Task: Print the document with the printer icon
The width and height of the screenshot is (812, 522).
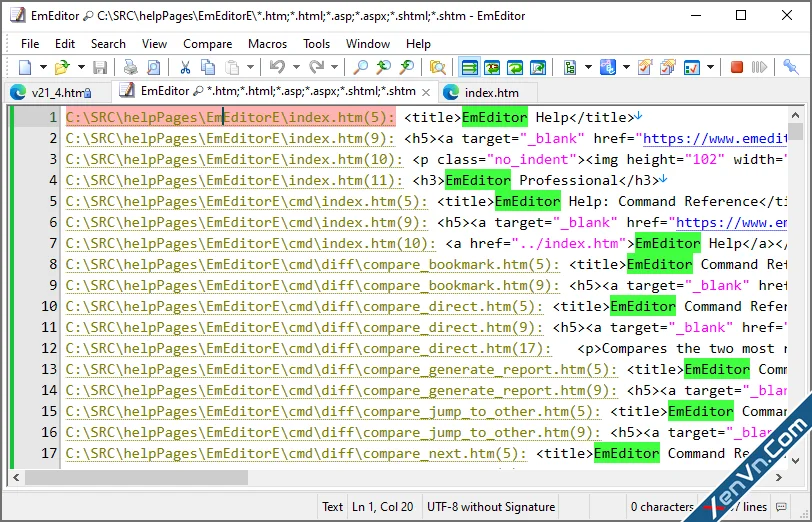Action: (130, 67)
